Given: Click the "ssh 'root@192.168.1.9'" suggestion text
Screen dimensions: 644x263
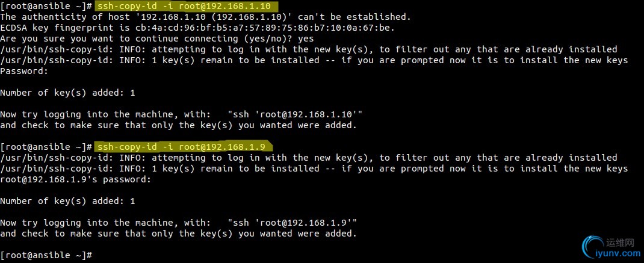Looking at the screenshot, I should click(293, 222).
